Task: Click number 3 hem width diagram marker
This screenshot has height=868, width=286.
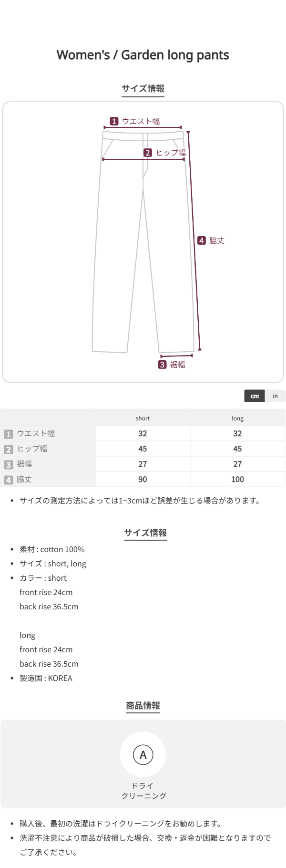Action: [x=162, y=365]
